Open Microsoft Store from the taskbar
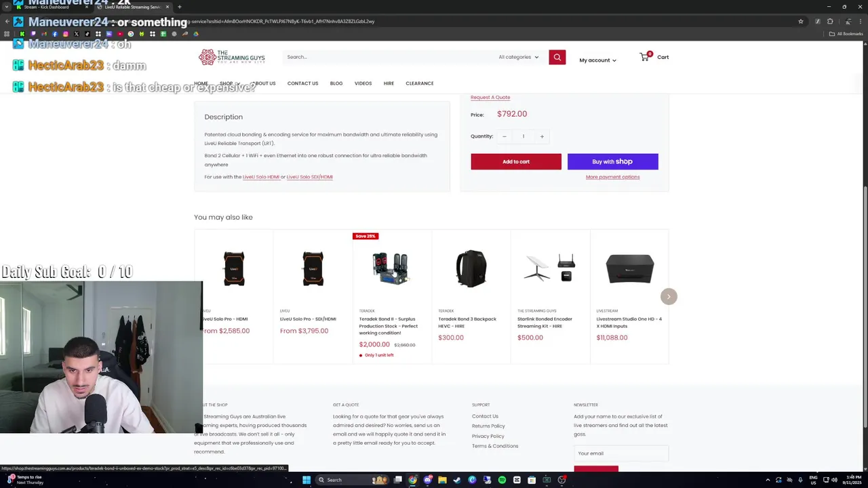Screen dimensions: 868x488 point(532,480)
